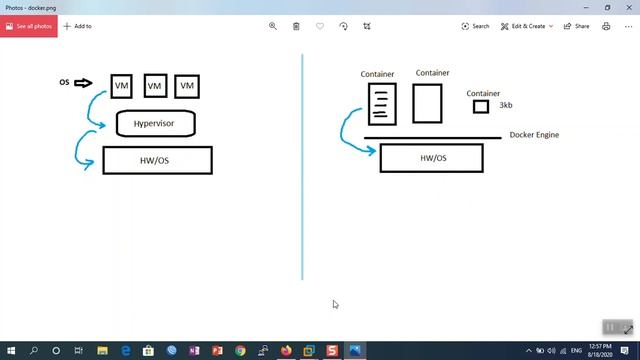Open the Add to menu
The height and width of the screenshot is (360, 640).
78,26
